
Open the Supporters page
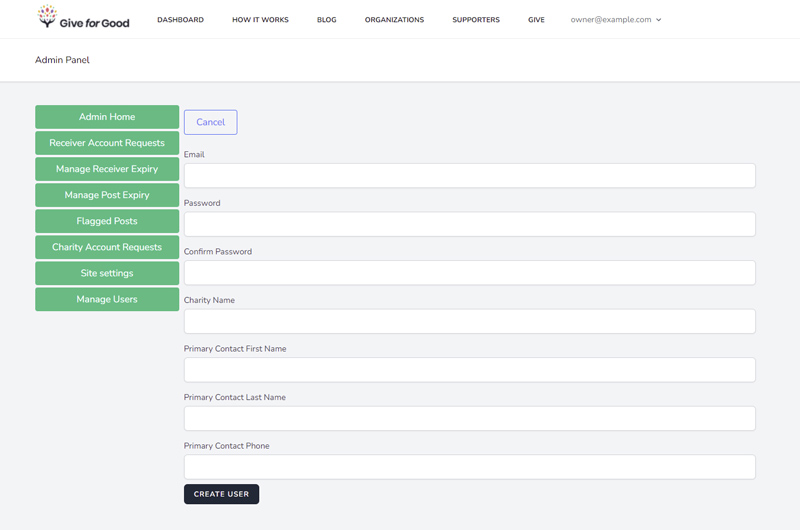(476, 19)
